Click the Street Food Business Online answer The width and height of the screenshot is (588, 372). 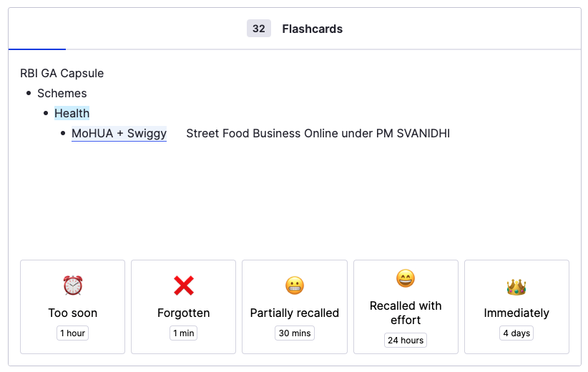[318, 133]
